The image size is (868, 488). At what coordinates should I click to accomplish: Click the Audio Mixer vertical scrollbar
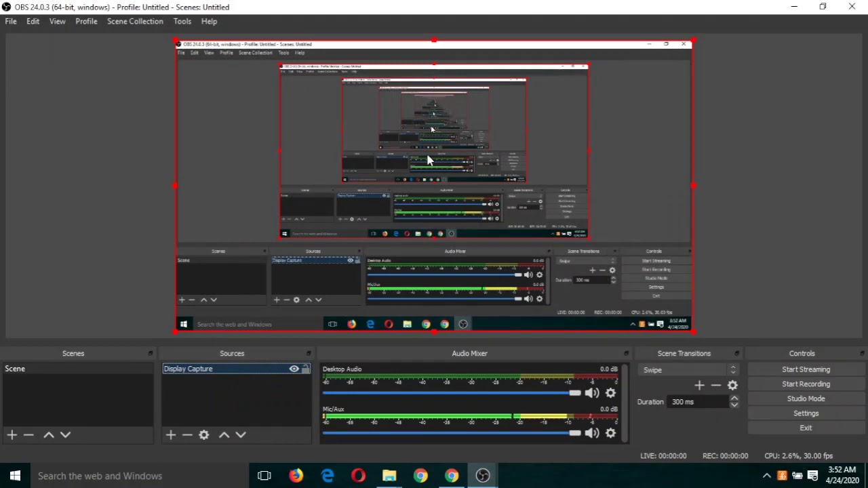625,403
